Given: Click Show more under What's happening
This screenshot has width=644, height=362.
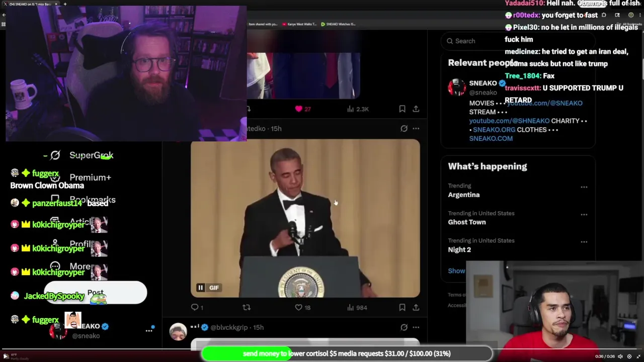Looking at the screenshot, I should [456, 271].
